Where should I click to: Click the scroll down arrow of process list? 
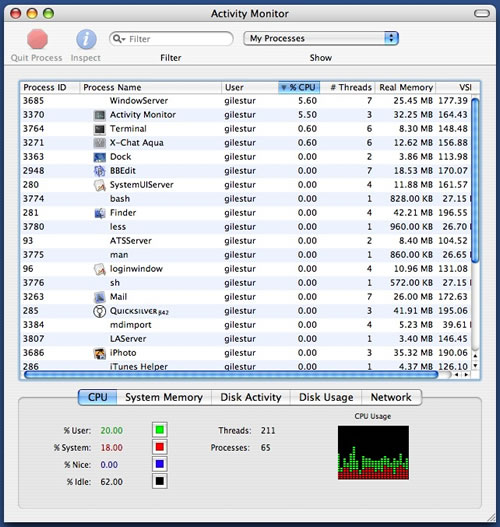click(x=475, y=365)
